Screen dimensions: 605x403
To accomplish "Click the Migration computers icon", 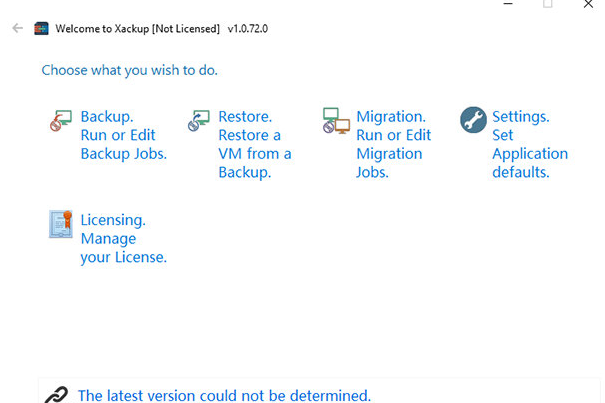I will 336,122.
